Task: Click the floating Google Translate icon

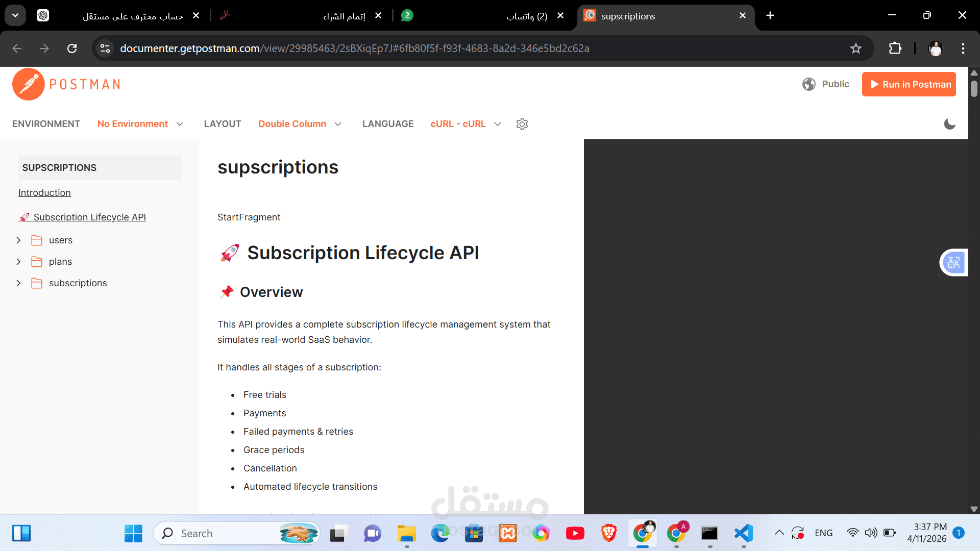Action: click(953, 262)
